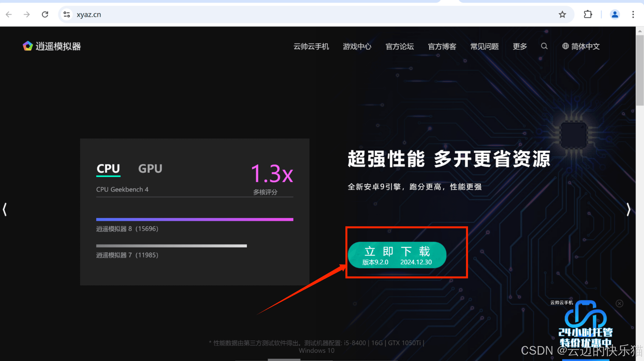Go back using the browser back arrow
644x361 pixels.
pyautogui.click(x=9, y=14)
